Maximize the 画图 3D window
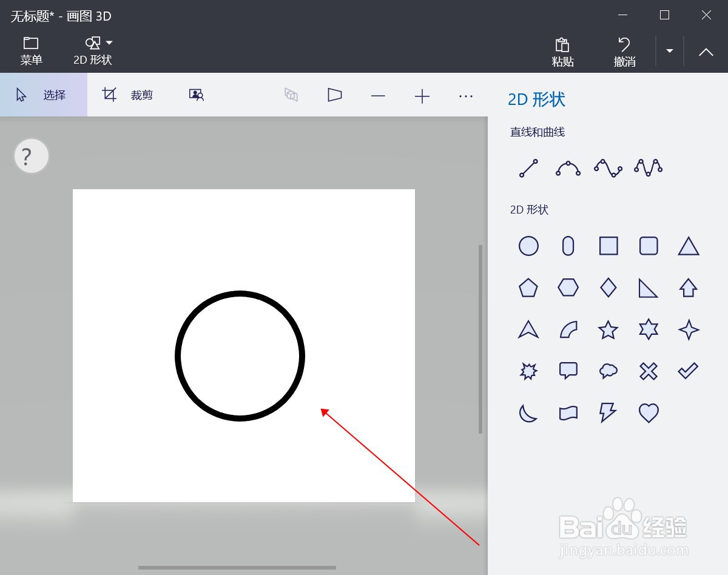 tap(664, 15)
